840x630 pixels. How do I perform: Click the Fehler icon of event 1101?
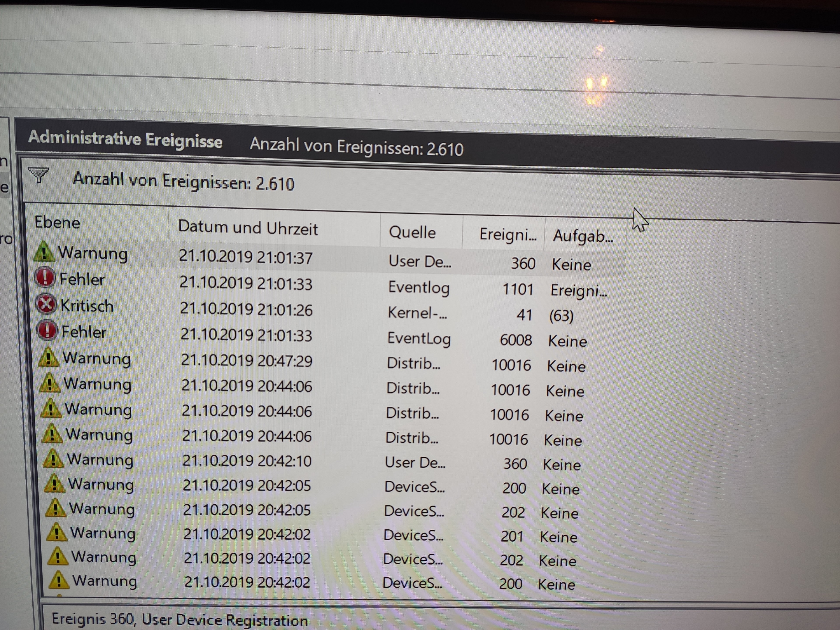45,278
